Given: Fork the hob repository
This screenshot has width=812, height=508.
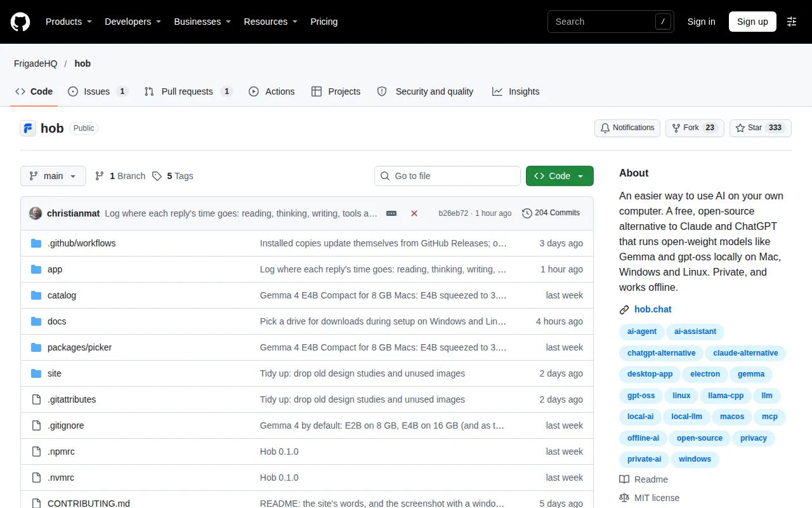Looking at the screenshot, I should tap(695, 128).
